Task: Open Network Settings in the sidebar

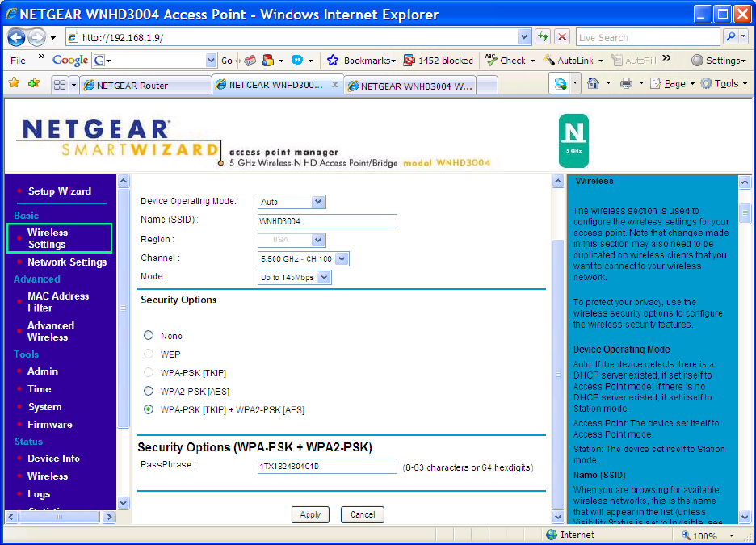Action: pyautogui.click(x=67, y=262)
